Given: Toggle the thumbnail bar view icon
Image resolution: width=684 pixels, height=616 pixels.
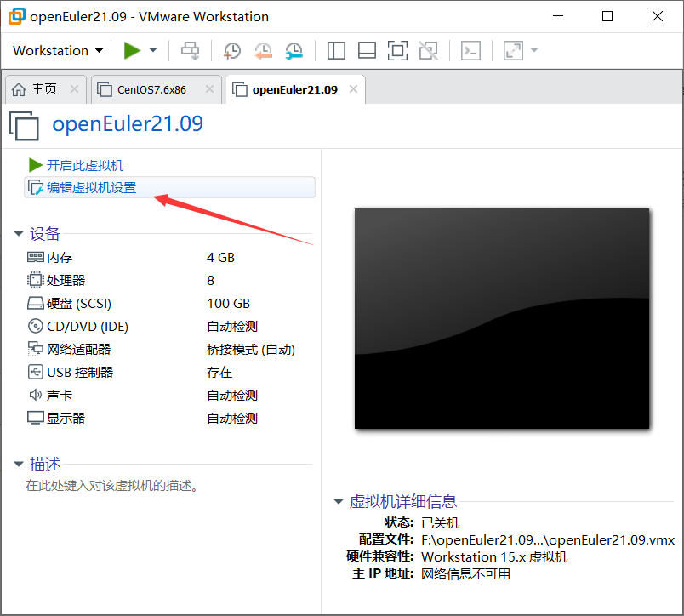Looking at the screenshot, I should [x=367, y=50].
